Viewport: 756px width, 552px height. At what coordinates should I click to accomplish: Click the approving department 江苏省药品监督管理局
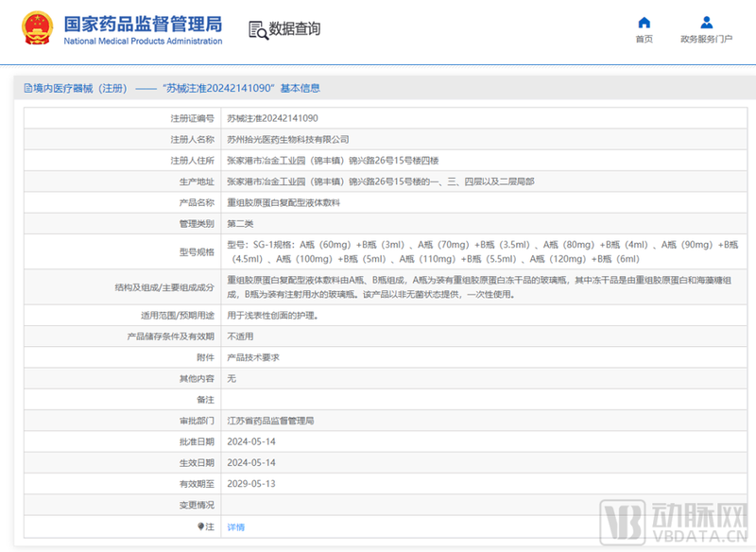[x=270, y=420]
